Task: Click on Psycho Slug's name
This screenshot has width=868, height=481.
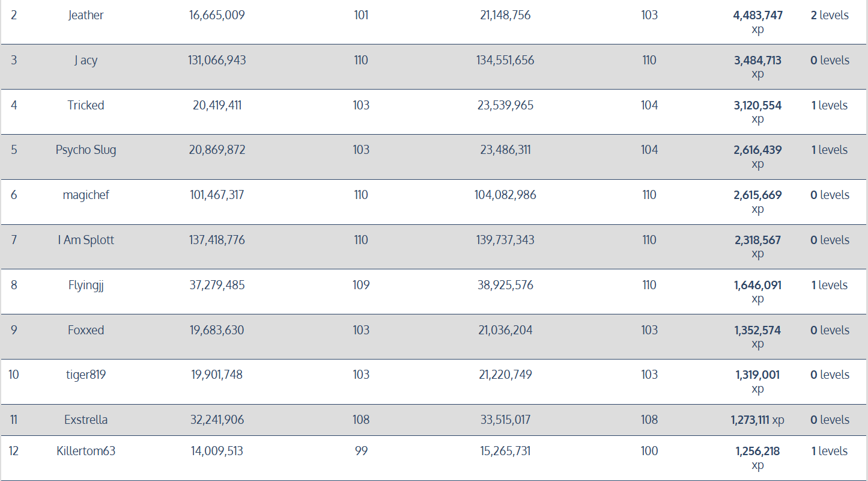Action: (x=86, y=150)
